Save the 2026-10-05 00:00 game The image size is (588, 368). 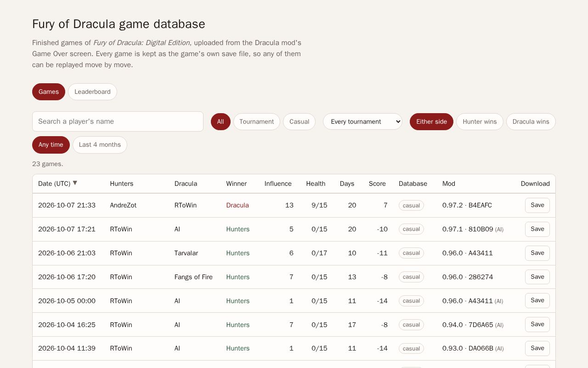pyautogui.click(x=537, y=300)
